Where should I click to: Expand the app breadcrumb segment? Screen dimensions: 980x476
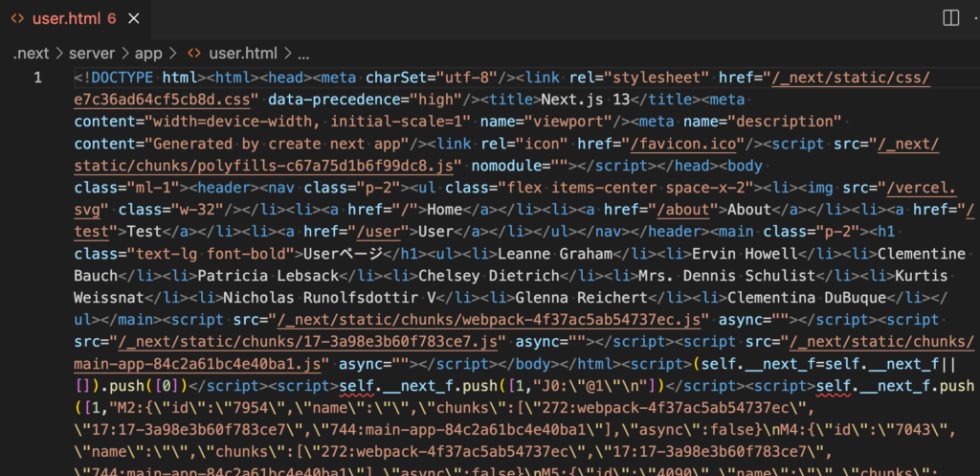click(148, 54)
